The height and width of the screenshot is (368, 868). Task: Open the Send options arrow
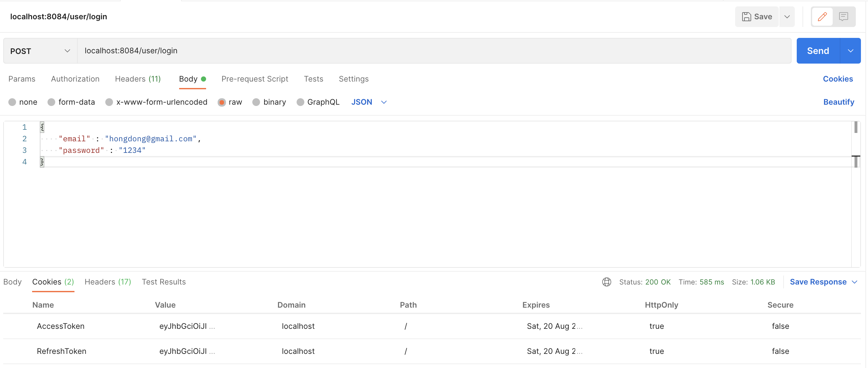click(850, 51)
